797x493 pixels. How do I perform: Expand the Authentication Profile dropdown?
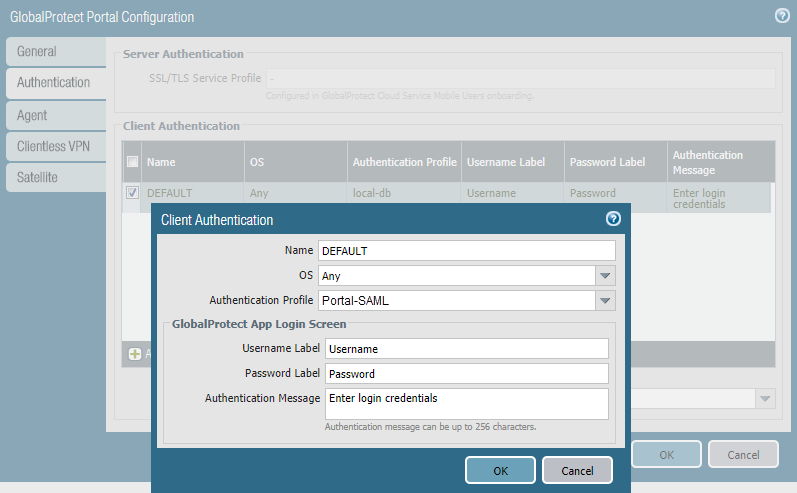605,300
